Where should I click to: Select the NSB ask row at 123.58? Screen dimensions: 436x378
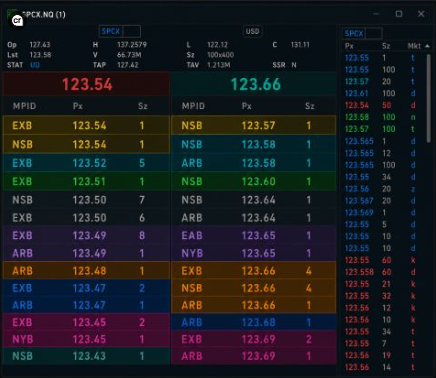pos(254,144)
